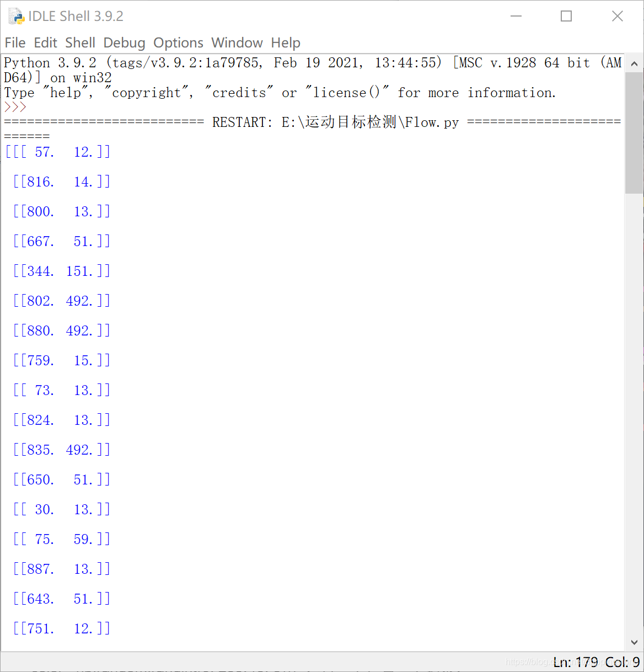This screenshot has height=672, width=644.
Task: Click the scrollbar up arrow
Action: point(634,63)
